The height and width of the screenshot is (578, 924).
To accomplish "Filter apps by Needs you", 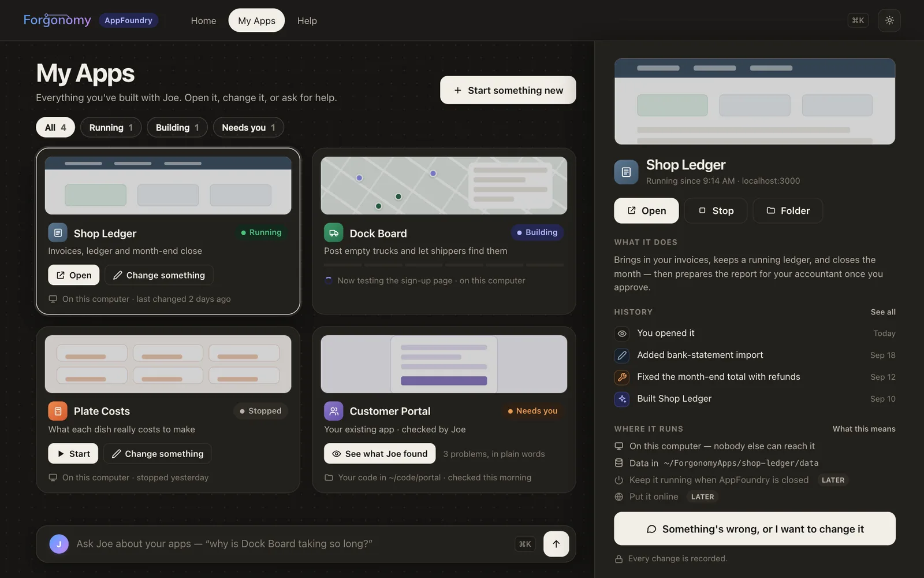I will 248,128.
